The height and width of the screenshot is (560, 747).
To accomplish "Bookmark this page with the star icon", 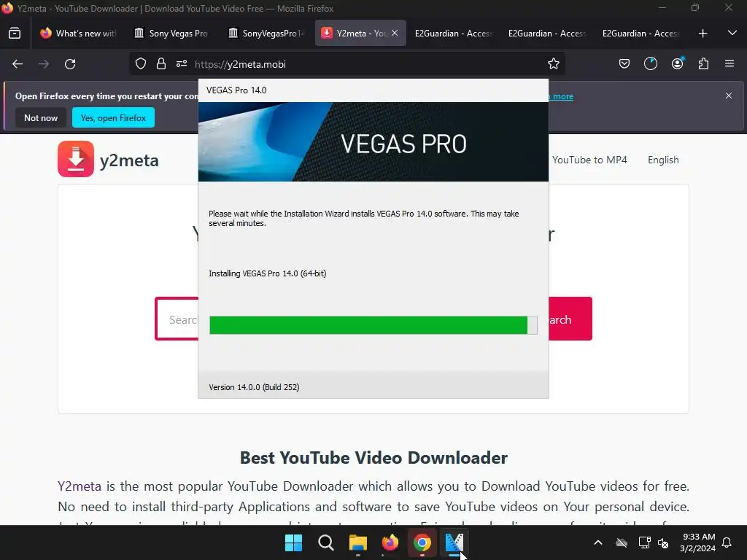I will tap(553, 64).
